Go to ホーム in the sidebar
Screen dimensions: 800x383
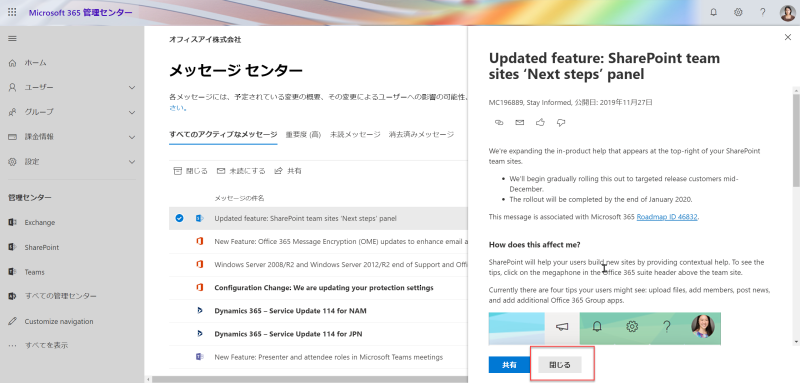click(x=36, y=63)
